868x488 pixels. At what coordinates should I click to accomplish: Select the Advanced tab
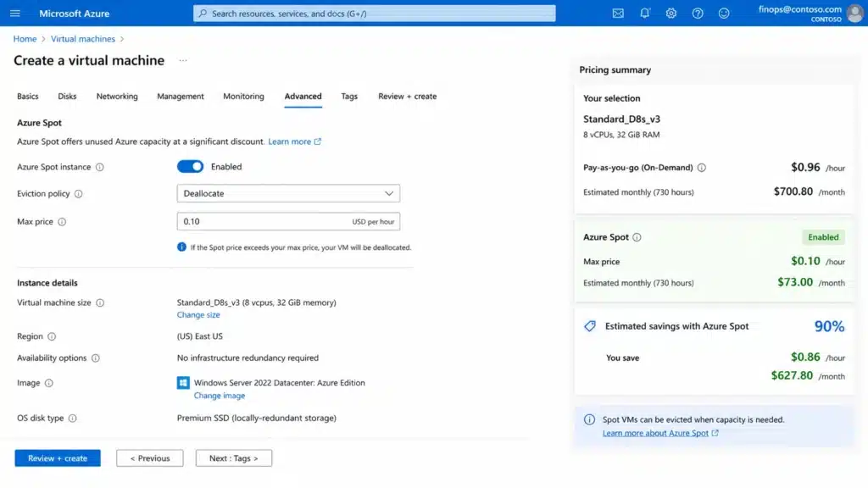tap(303, 97)
